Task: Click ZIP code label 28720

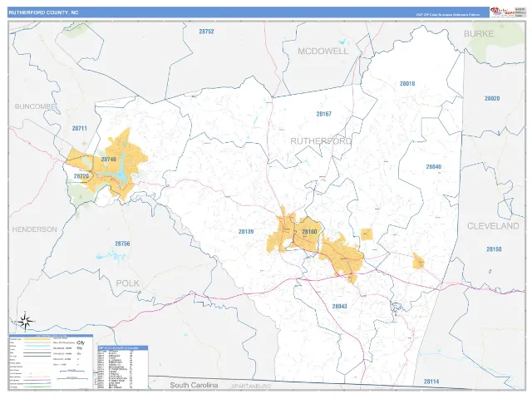Action: pos(81,176)
